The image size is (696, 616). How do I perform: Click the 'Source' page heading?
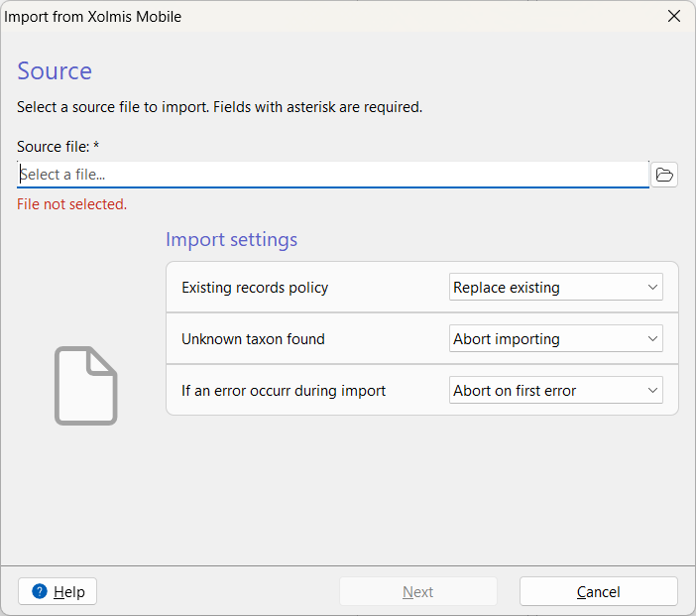point(55,71)
